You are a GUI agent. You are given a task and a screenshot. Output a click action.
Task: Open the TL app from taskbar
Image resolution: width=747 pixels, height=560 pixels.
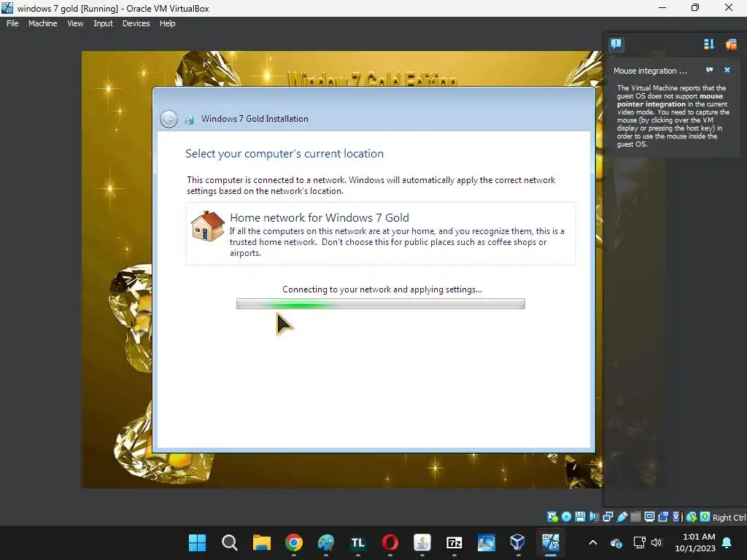coord(357,542)
